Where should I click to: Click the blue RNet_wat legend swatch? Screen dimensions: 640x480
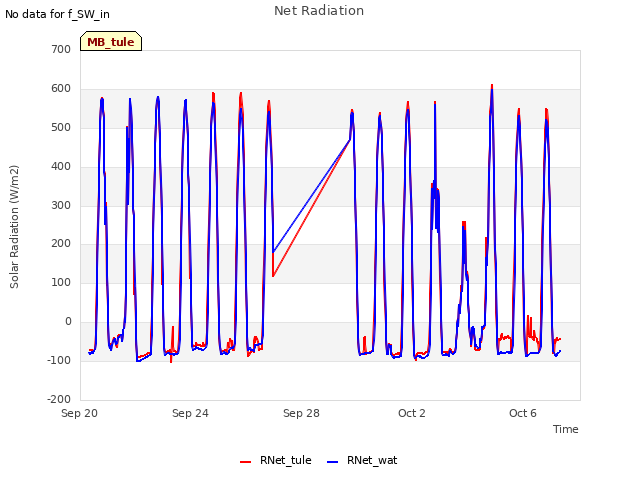(333, 462)
